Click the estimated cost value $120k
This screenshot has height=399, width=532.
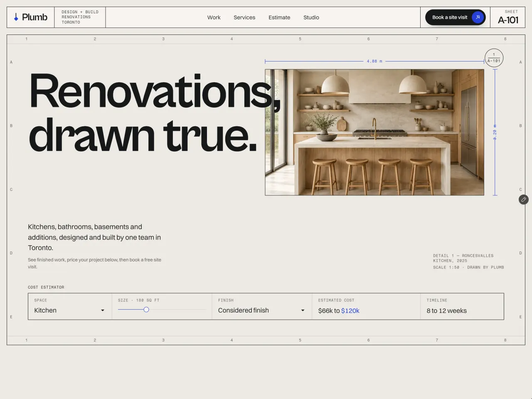pos(350,311)
